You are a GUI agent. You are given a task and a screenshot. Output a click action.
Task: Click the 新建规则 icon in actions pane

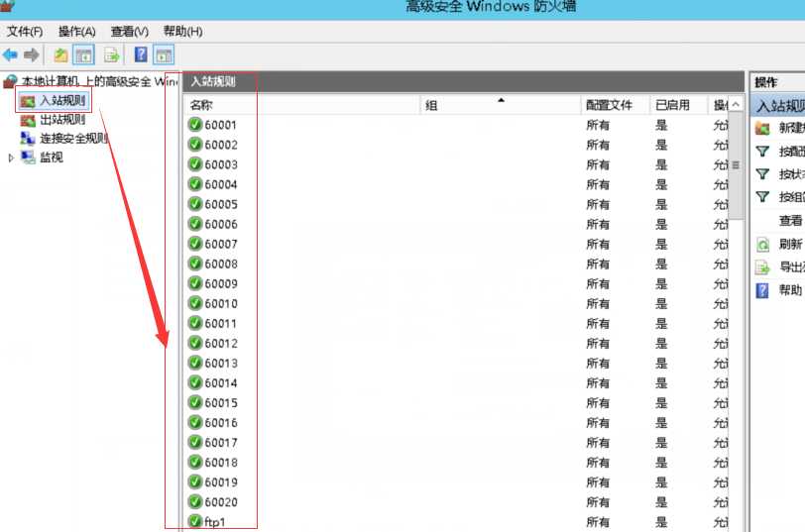click(762, 128)
